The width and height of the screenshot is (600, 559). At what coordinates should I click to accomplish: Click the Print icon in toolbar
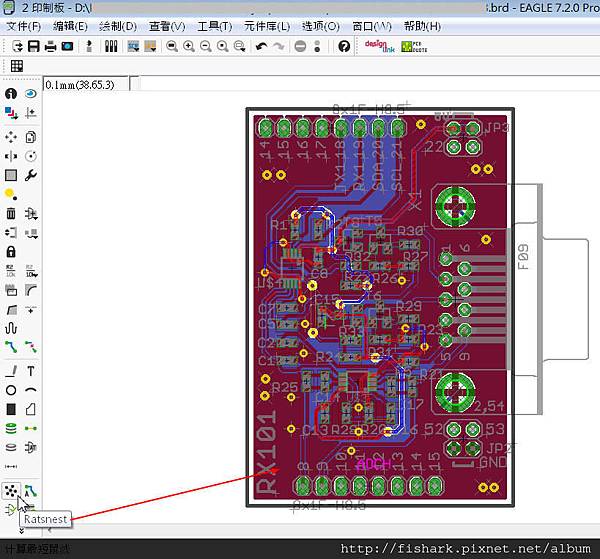coord(50,46)
